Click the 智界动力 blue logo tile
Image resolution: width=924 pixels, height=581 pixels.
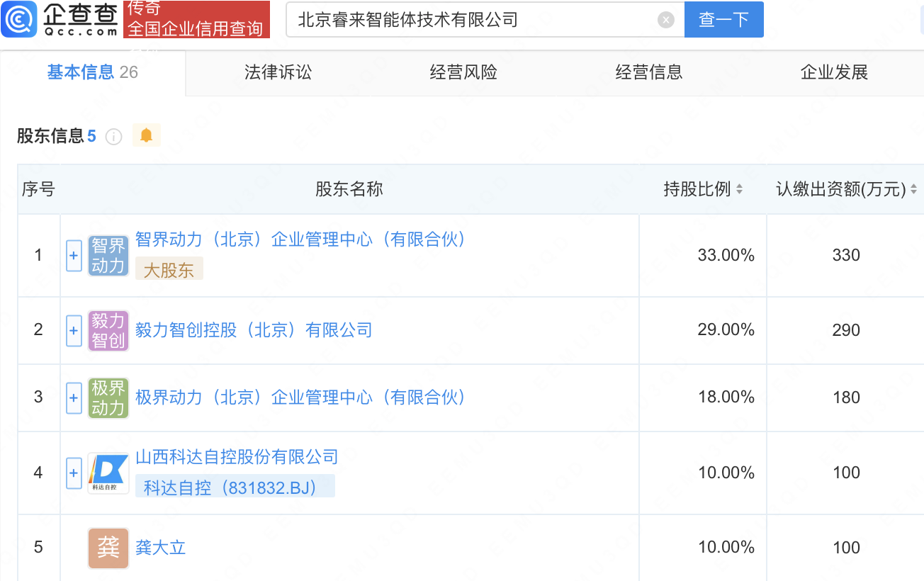108,256
